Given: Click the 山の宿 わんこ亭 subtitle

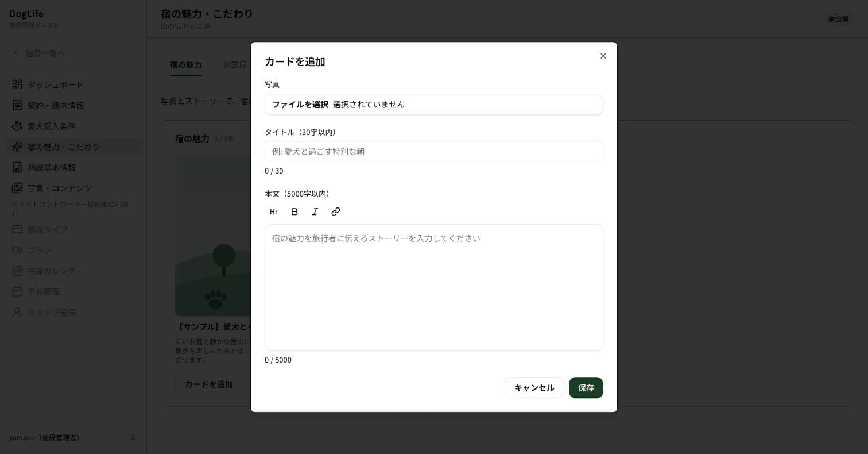Looking at the screenshot, I should pos(185,26).
